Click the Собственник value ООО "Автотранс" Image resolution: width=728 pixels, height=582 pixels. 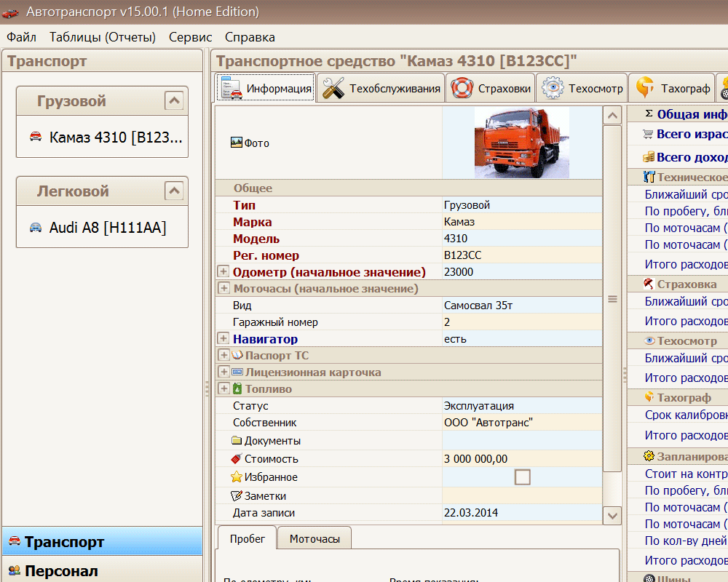pyautogui.click(x=522, y=422)
